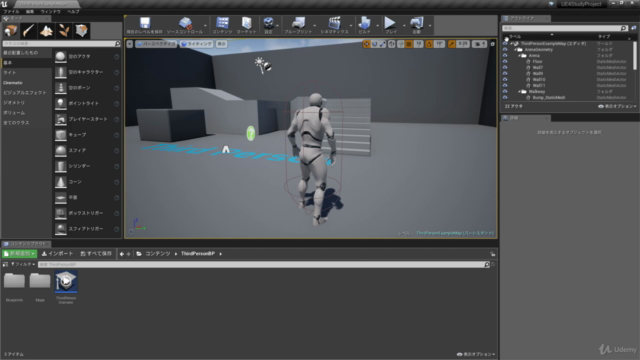The width and height of the screenshot is (640, 360).
Task: Select the Landscape mode icon
Action: pos(46,31)
